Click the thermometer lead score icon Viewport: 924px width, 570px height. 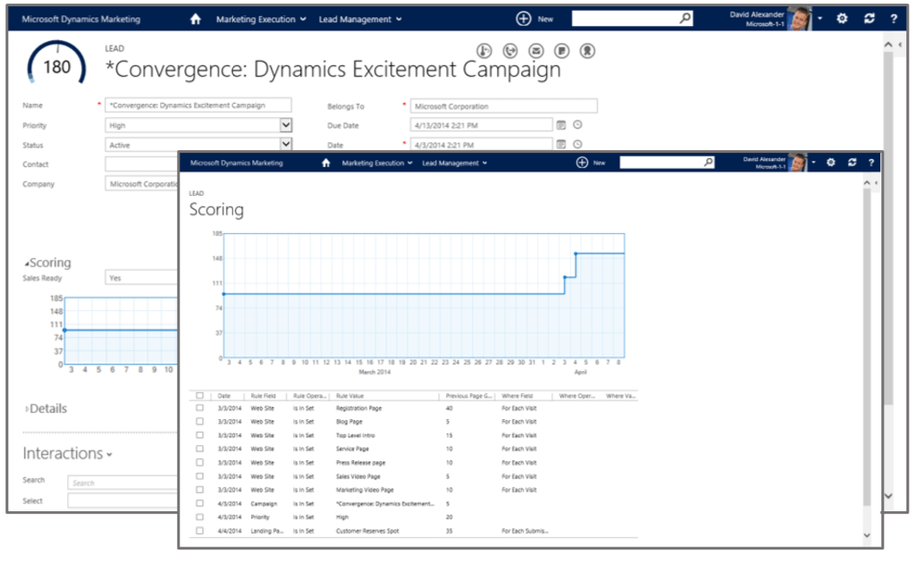click(484, 51)
